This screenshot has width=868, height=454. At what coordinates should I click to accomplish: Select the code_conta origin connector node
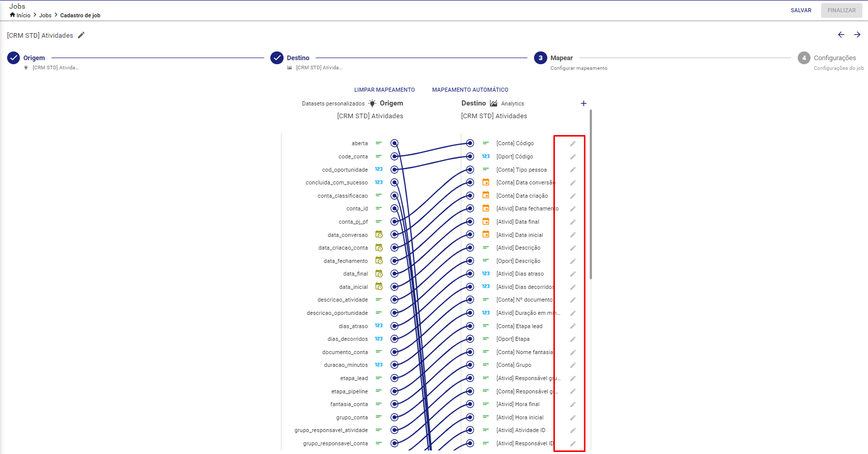pos(395,156)
